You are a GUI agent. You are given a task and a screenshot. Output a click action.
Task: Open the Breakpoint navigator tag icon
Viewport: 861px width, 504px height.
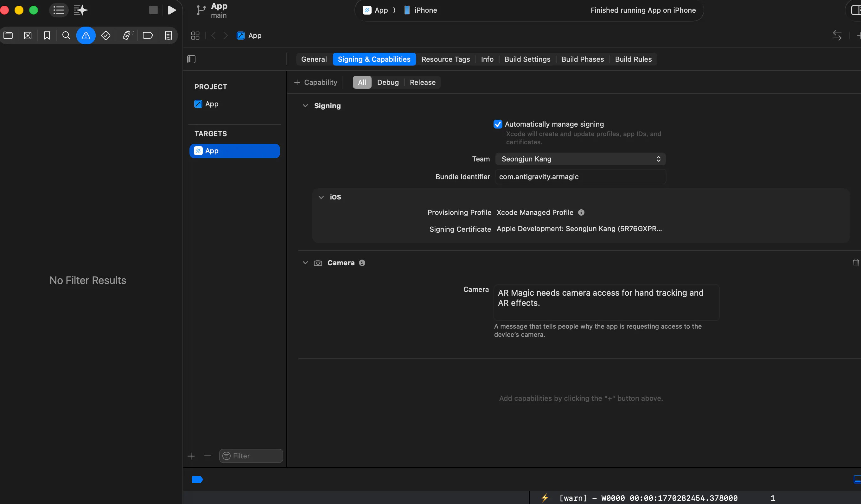coord(148,35)
